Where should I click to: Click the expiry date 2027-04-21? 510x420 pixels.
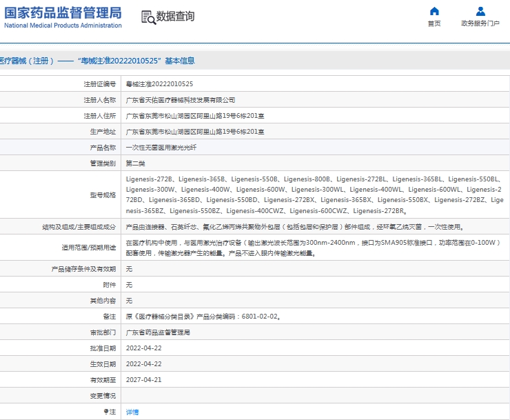click(144, 380)
